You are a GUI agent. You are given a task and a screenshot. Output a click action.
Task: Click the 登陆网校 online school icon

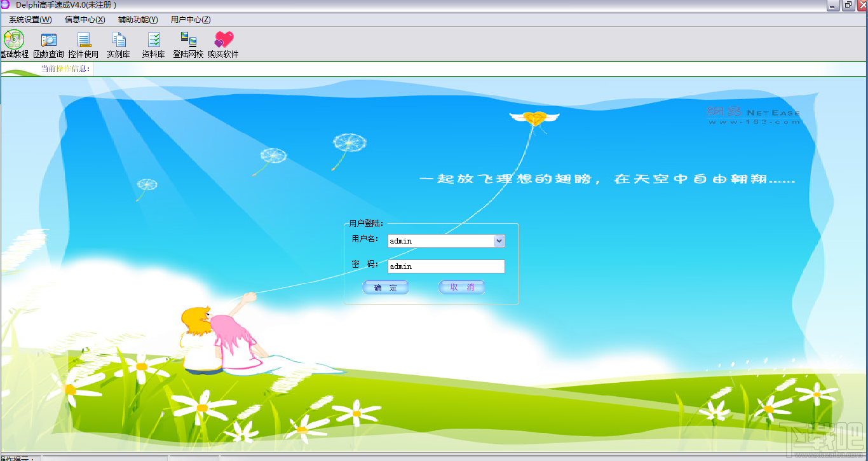pos(189,45)
